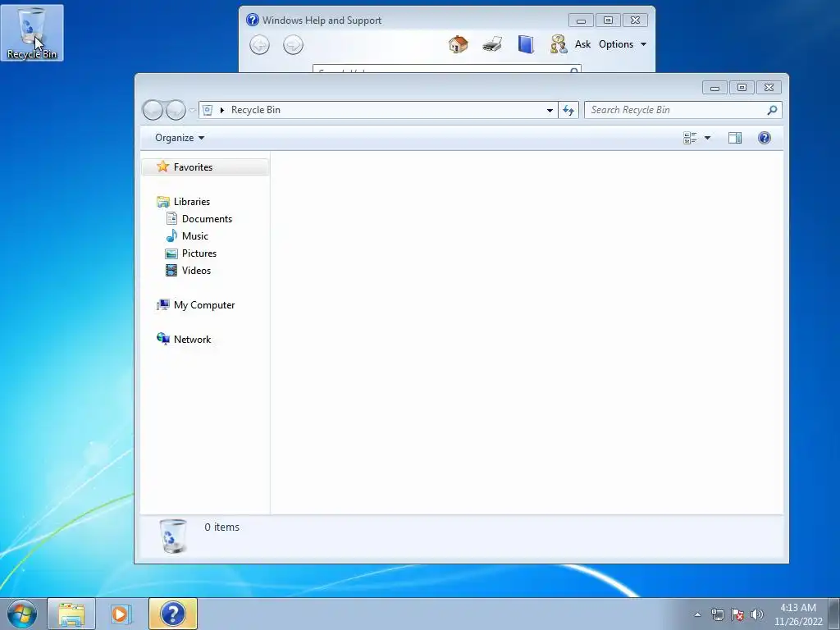Open the Documents library

point(207,218)
